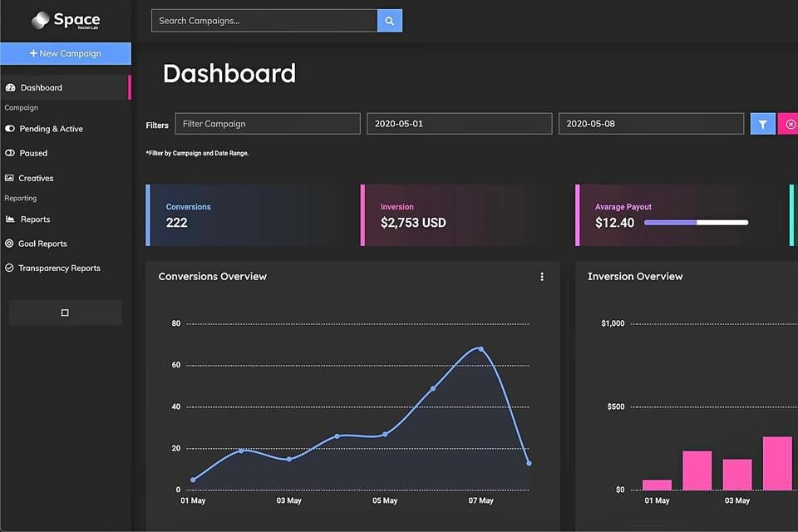This screenshot has height=532, width=798.
Task: Collapse the sidebar with the square button
Action: coord(65,313)
